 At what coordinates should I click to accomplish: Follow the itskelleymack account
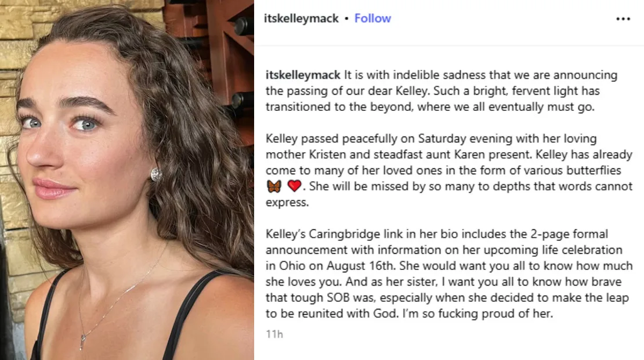pyautogui.click(x=372, y=19)
